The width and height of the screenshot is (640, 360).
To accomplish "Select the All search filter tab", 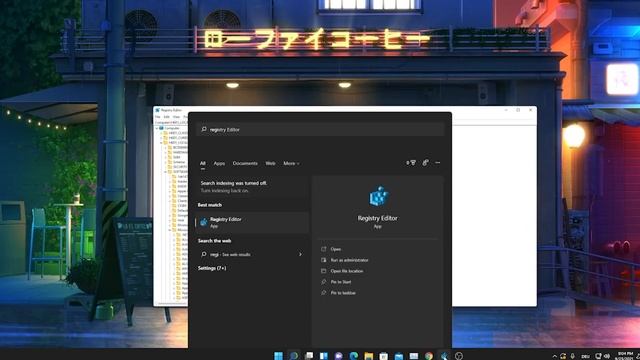I will [202, 163].
